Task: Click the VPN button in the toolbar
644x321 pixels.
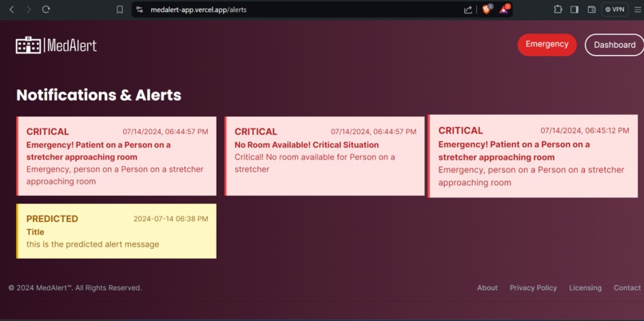Action: [615, 10]
